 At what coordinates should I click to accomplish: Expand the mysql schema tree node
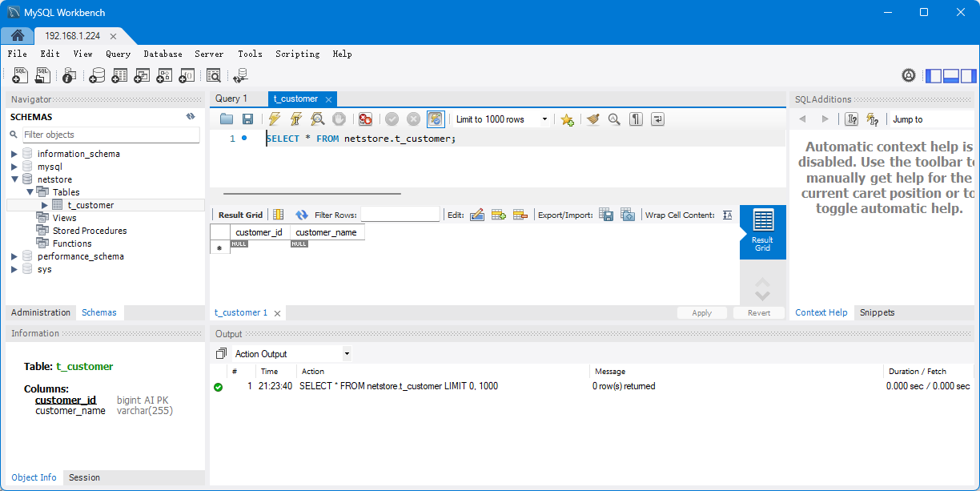14,167
